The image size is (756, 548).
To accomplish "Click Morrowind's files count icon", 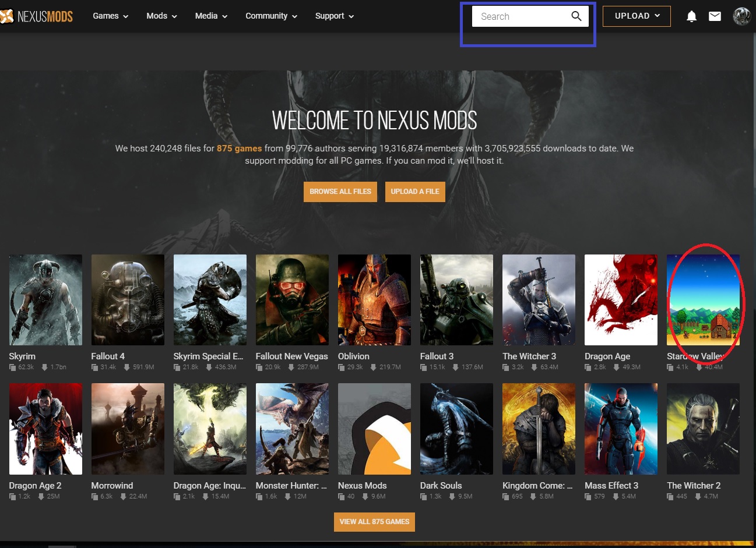I will point(95,497).
